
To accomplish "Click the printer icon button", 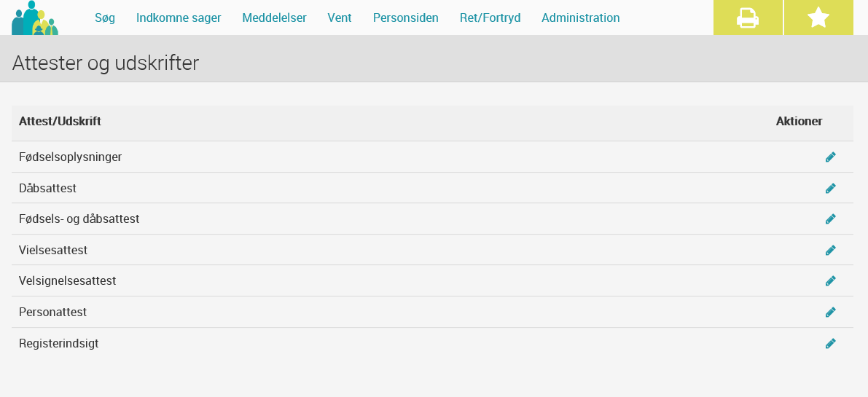I will click(748, 17).
